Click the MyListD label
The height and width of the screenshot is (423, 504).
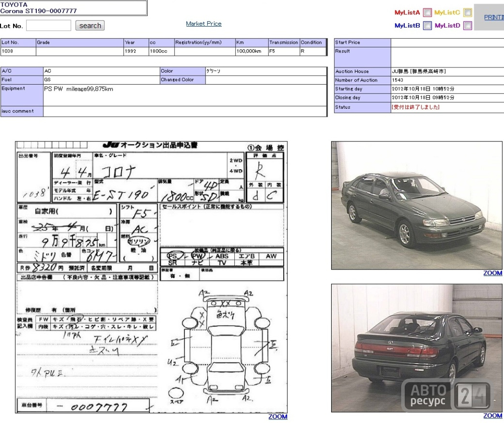point(447,25)
